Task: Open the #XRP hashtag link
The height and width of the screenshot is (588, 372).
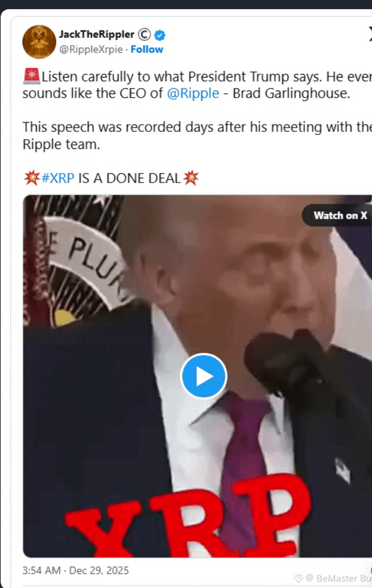Action: [x=58, y=178]
